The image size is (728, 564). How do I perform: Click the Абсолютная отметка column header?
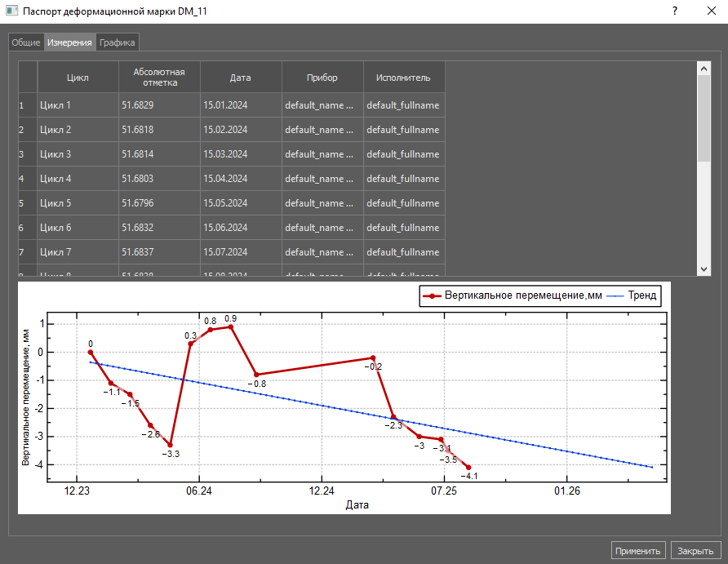[x=159, y=78]
